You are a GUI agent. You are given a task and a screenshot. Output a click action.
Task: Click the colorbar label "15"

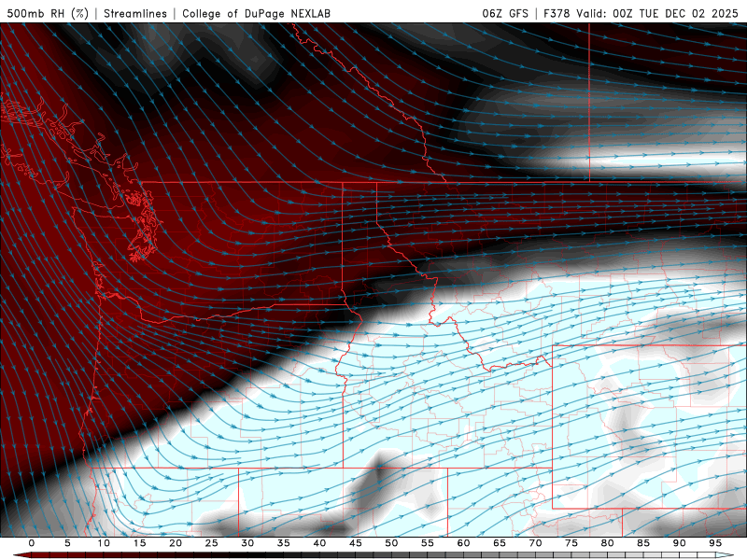(x=139, y=543)
